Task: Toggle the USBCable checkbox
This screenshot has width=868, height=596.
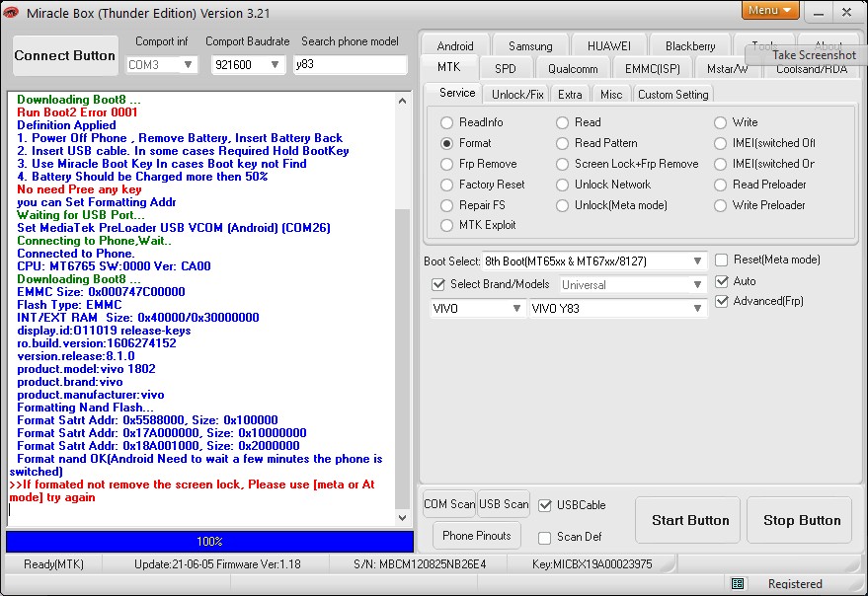Action: (545, 505)
